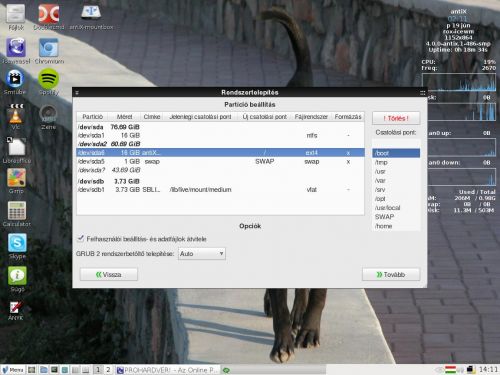500x375 pixels.
Task: Switch to workspace 2 in taskbar
Action: pos(108,370)
